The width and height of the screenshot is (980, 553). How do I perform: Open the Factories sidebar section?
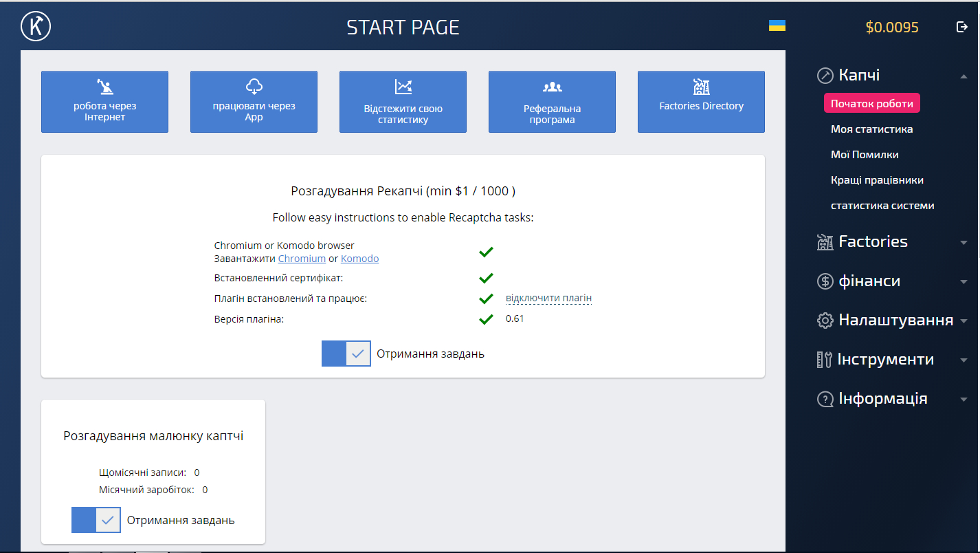[x=873, y=241]
